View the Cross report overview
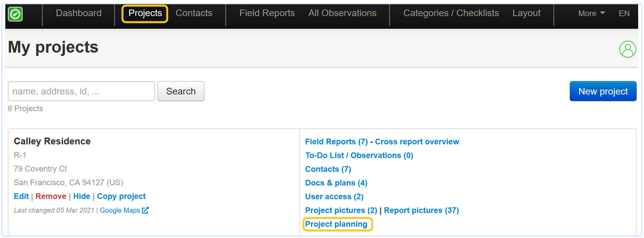Viewport: 644px width, 238px height. [x=417, y=142]
